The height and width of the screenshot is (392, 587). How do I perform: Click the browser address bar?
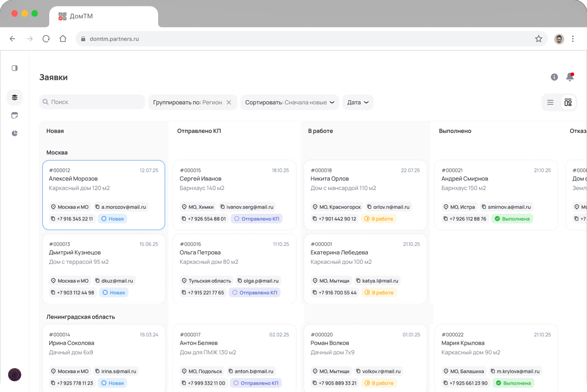[x=312, y=39]
